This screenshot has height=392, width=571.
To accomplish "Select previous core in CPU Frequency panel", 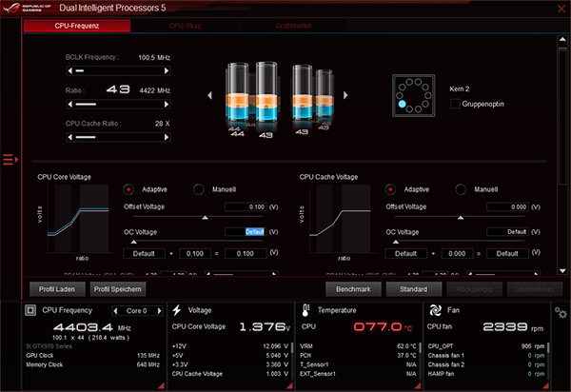I will (x=116, y=311).
